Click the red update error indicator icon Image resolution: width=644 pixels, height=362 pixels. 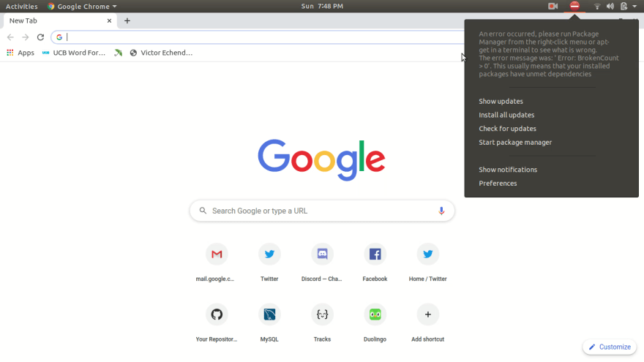point(574,6)
